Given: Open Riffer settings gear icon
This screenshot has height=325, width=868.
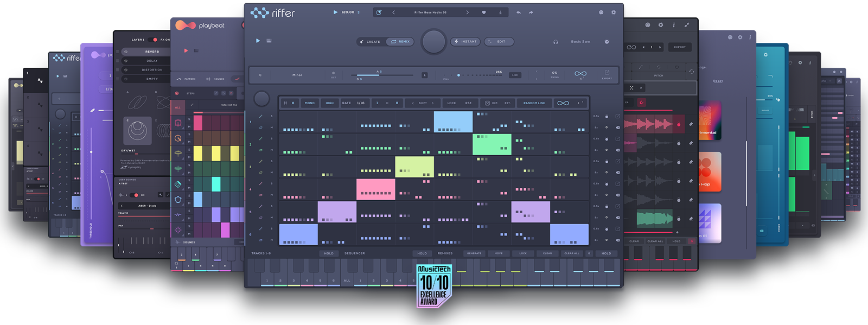Looking at the screenshot, I should point(614,12).
